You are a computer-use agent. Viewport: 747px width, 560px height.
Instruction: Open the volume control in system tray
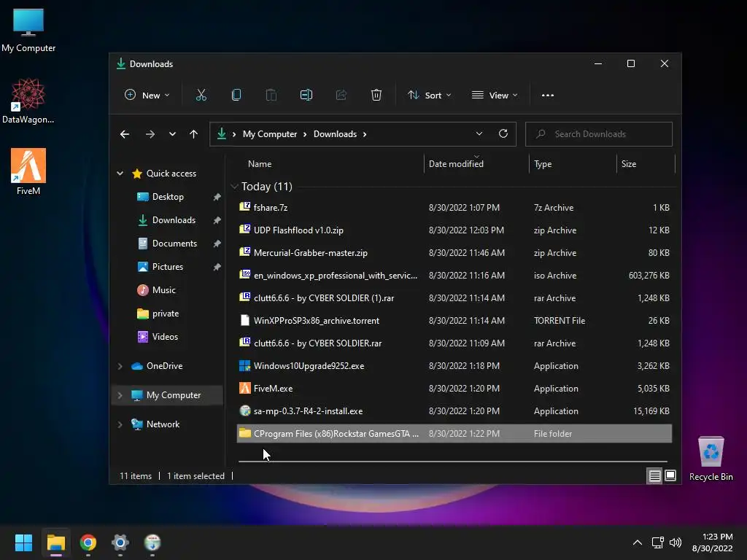(x=676, y=542)
